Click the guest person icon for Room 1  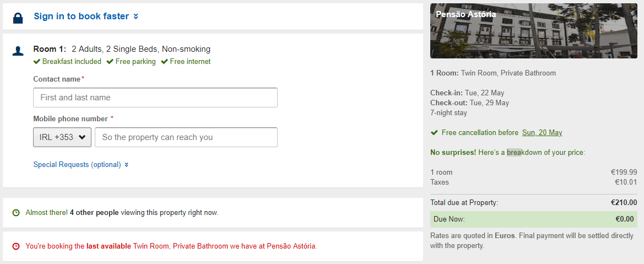coord(18,51)
